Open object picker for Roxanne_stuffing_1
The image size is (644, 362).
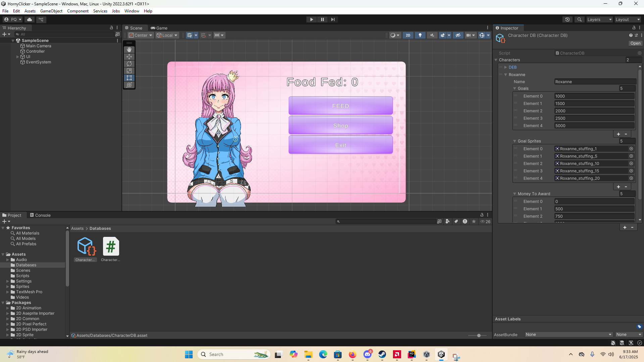coord(631,149)
